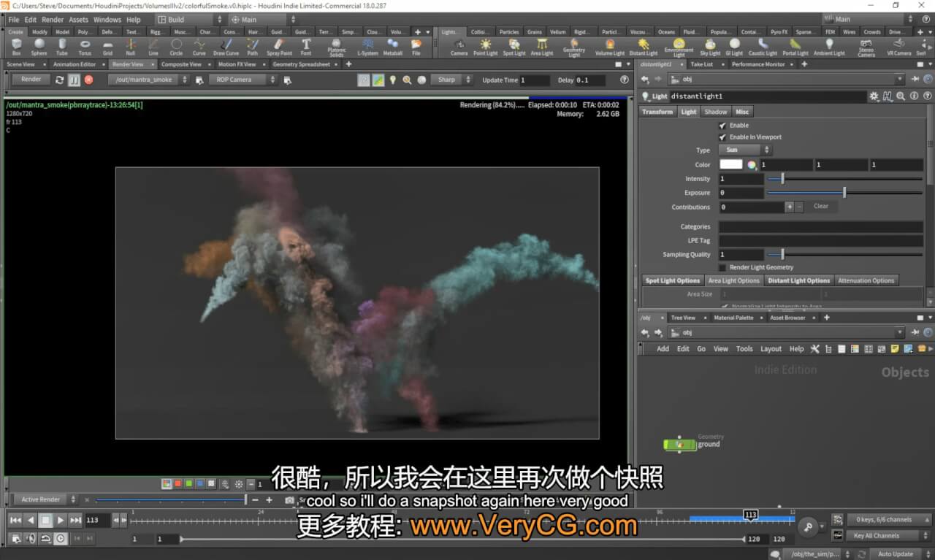
Task: Toggle Enable In Viewport checkbox
Action: [722, 137]
